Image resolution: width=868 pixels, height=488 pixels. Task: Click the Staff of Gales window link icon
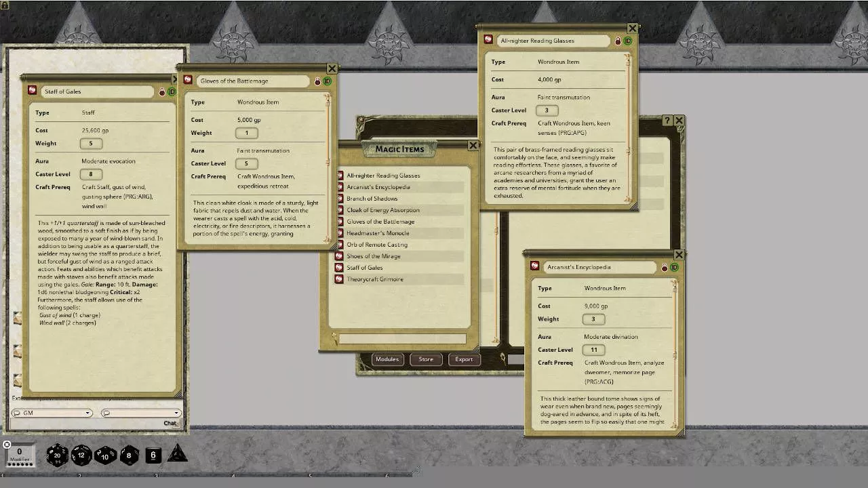click(x=32, y=90)
